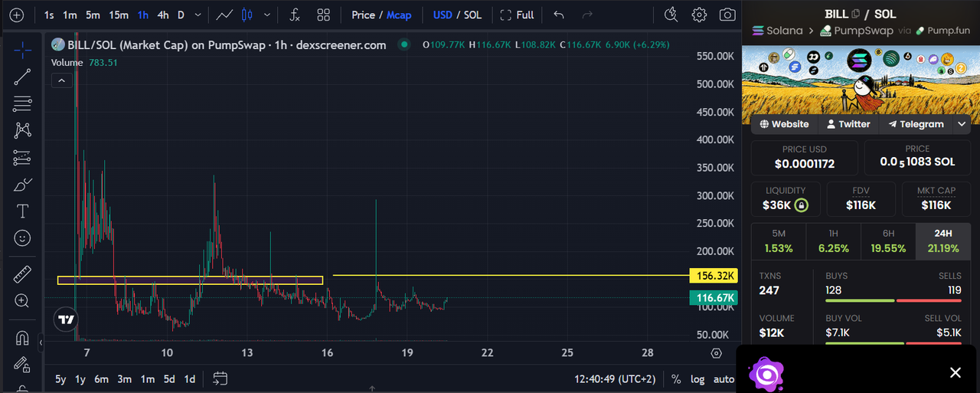
Task: Undo the last chart action
Action: click(559, 15)
